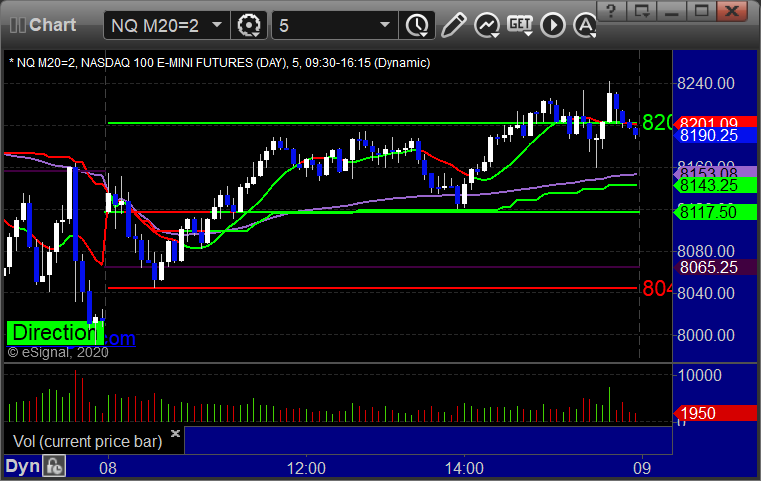Click the 8190.25 blue price tag
This screenshot has height=481, width=761.
715,135
